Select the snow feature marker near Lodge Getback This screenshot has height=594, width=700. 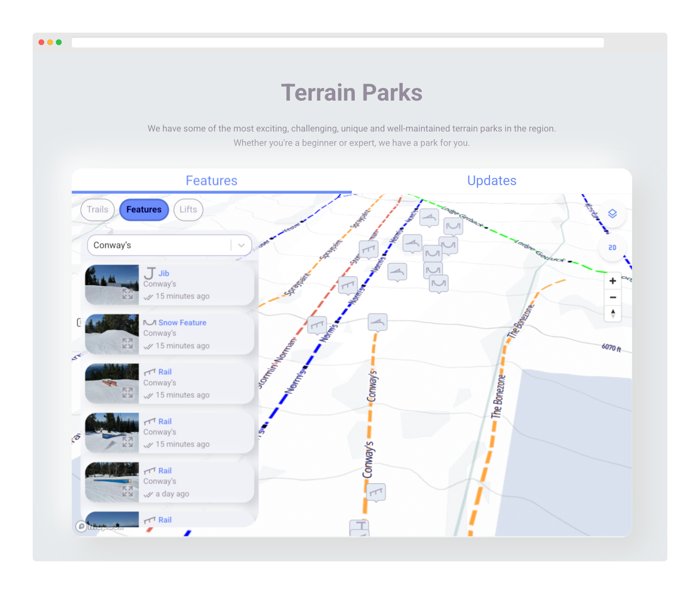453,226
